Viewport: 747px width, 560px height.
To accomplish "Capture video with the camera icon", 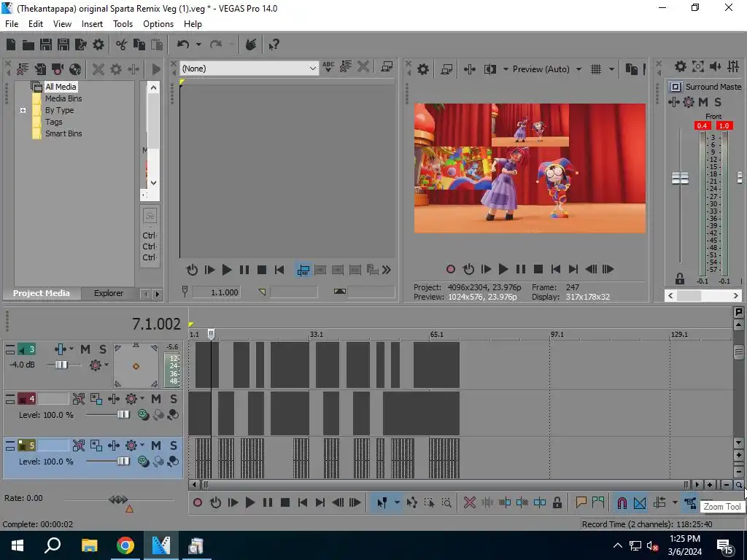I will pyautogui.click(x=58, y=69).
